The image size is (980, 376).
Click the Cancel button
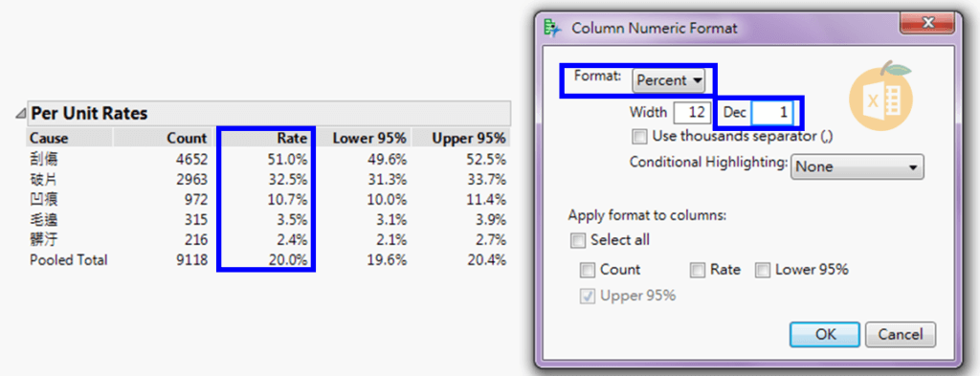pos(901,335)
